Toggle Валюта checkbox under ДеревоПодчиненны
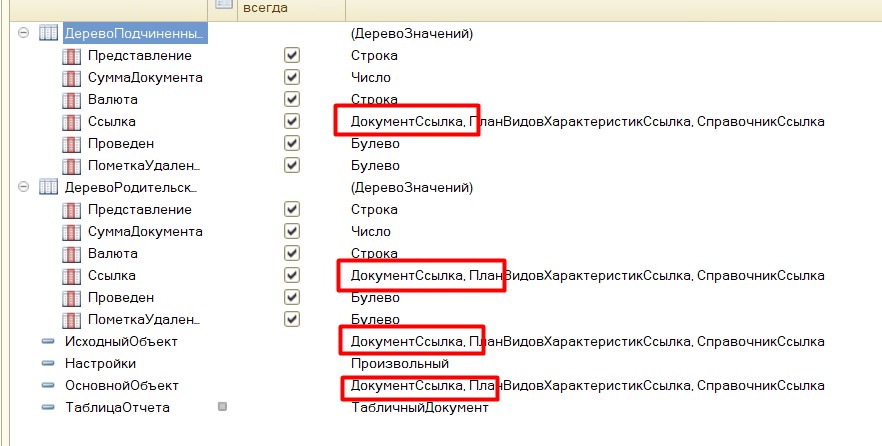The width and height of the screenshot is (882, 446). point(292,99)
